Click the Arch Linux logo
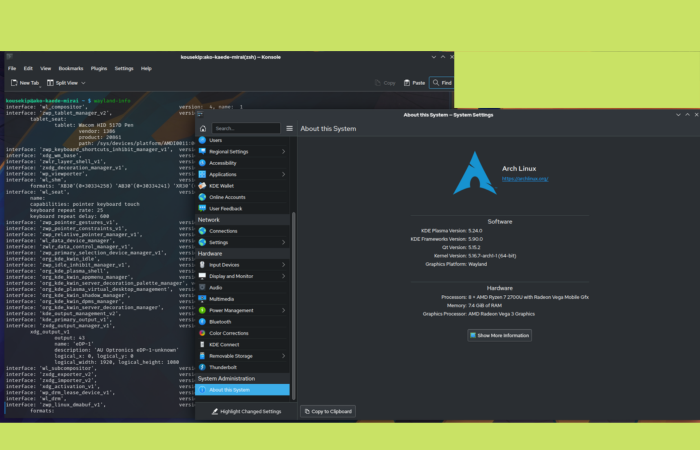Viewport: 700px width, 450px height. [475, 173]
